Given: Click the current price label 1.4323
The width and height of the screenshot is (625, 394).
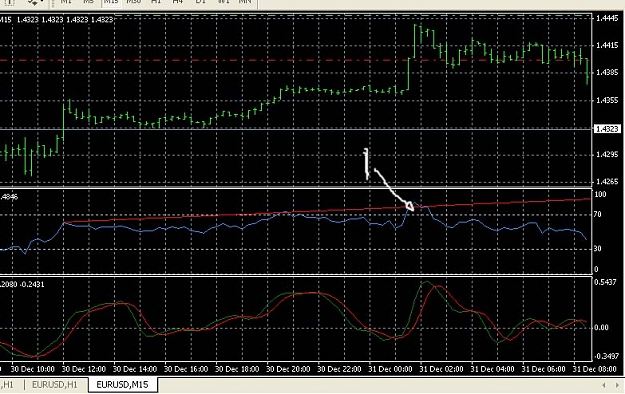Looking at the screenshot, I should tap(607, 129).
